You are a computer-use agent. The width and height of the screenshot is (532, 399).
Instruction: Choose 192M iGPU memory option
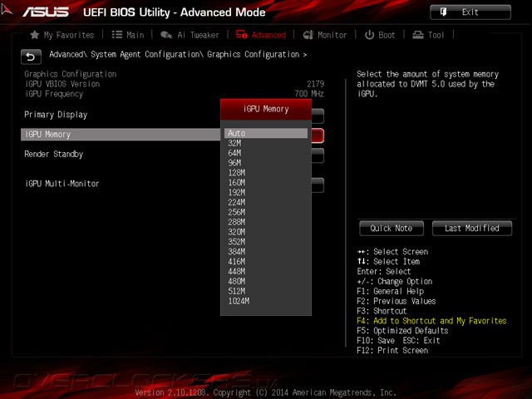pos(236,192)
